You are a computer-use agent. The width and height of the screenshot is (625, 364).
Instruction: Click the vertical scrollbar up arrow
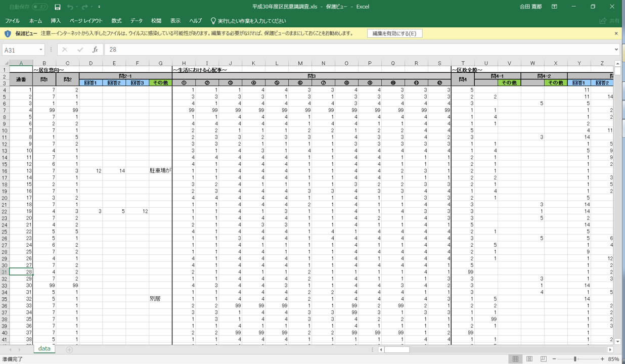617,64
